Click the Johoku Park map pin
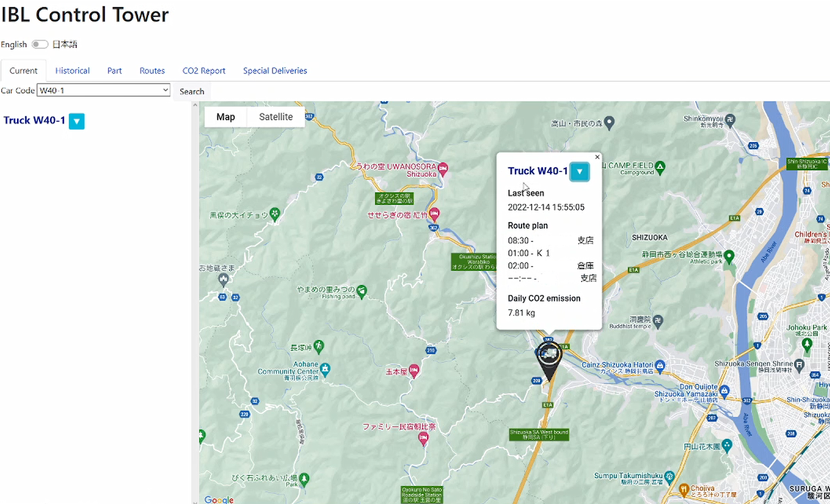Viewport: 830px width, 504px height. coord(807,344)
